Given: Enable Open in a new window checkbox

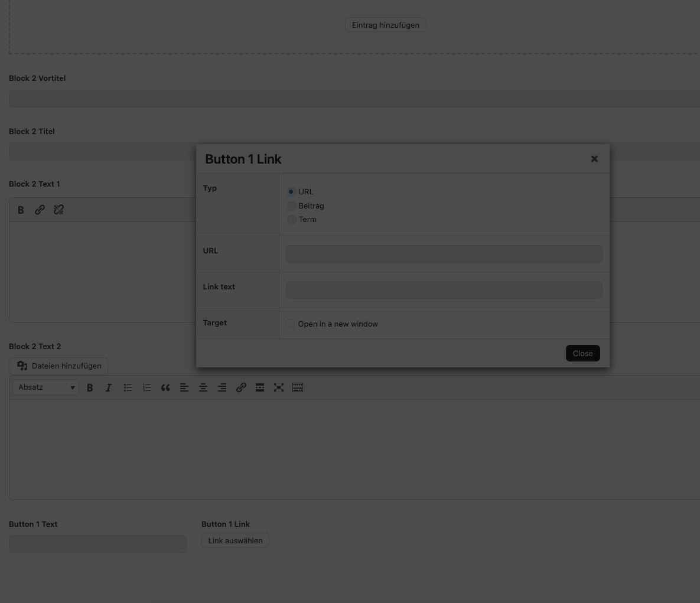Looking at the screenshot, I should pyautogui.click(x=290, y=324).
